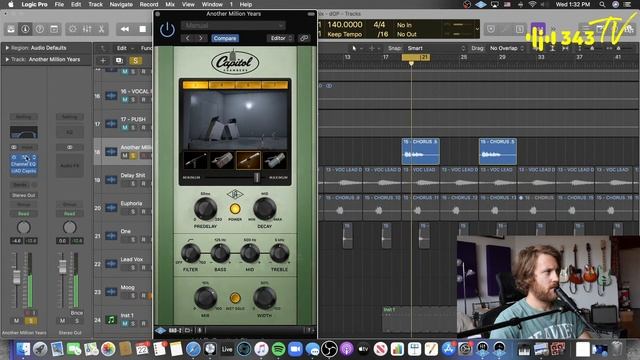Toggle the yellow Power light button
Image resolution: width=640 pixels, height=360 pixels.
click(x=235, y=209)
